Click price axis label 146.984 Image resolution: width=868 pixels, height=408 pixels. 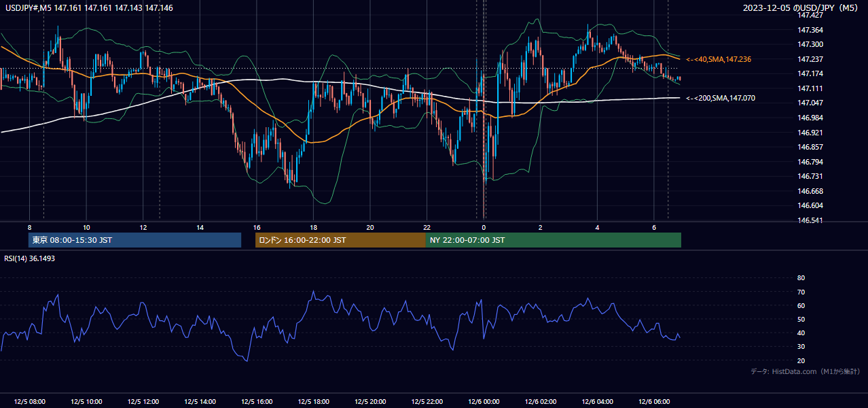pyautogui.click(x=810, y=118)
